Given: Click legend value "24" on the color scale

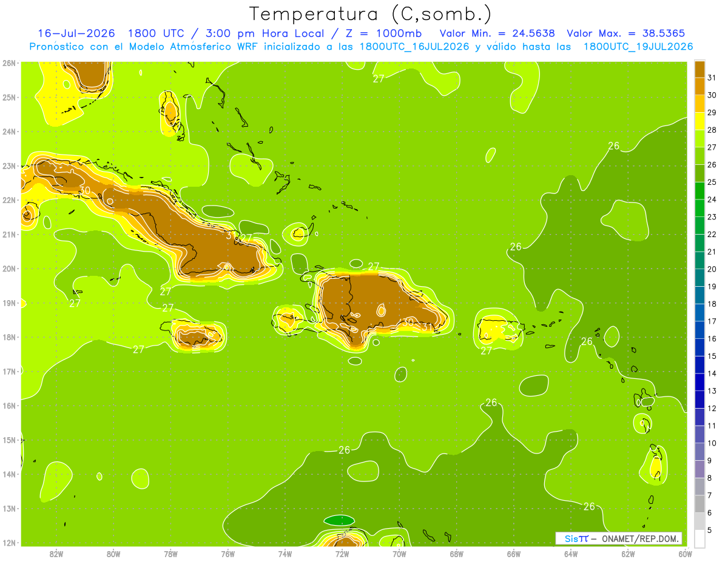Looking at the screenshot, I should coord(712,199).
